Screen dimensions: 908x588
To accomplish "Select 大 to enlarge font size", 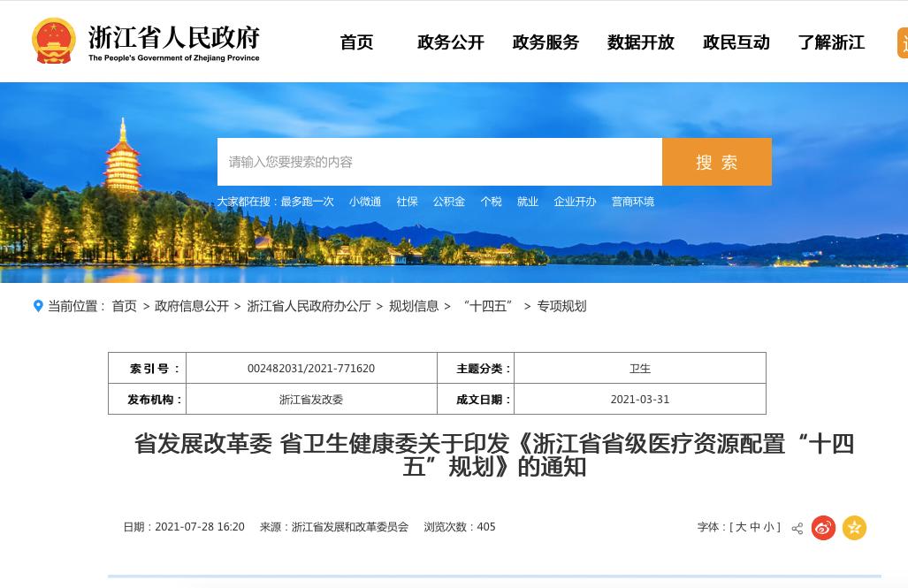I will 741,527.
